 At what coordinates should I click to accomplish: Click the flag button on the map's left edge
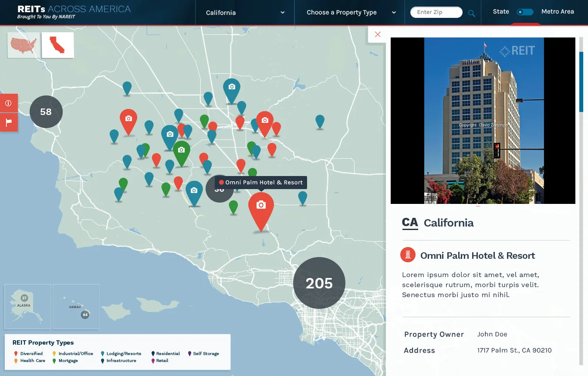(x=8, y=122)
